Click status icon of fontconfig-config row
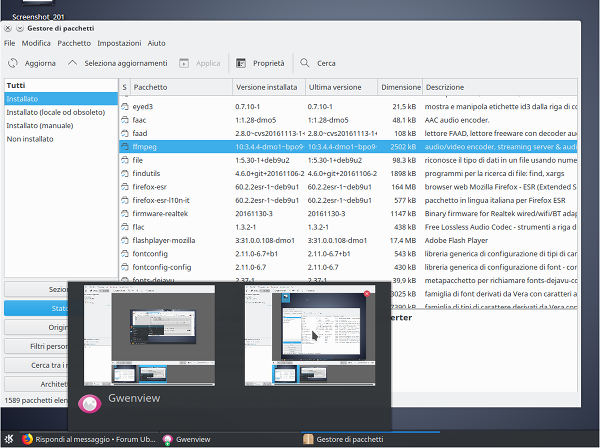 pos(125,267)
